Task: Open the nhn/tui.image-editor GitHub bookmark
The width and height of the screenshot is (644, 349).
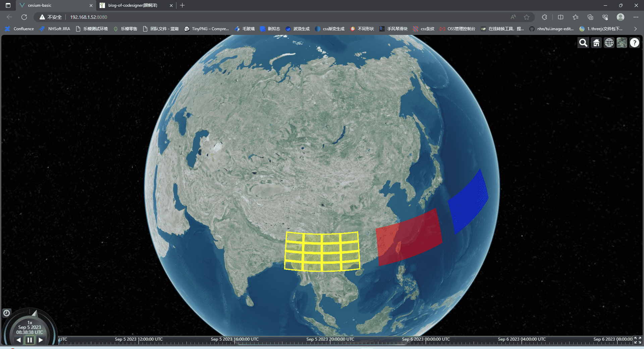Action: (551, 29)
